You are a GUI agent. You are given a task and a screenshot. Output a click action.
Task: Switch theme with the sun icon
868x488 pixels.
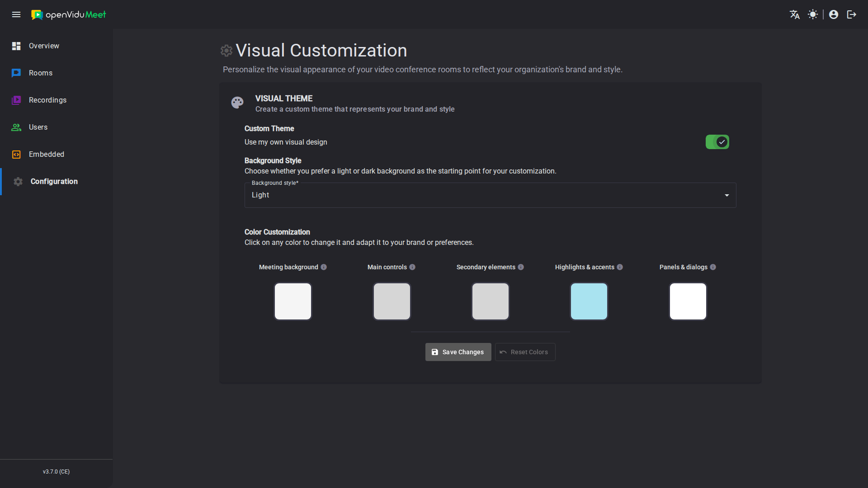(813, 14)
